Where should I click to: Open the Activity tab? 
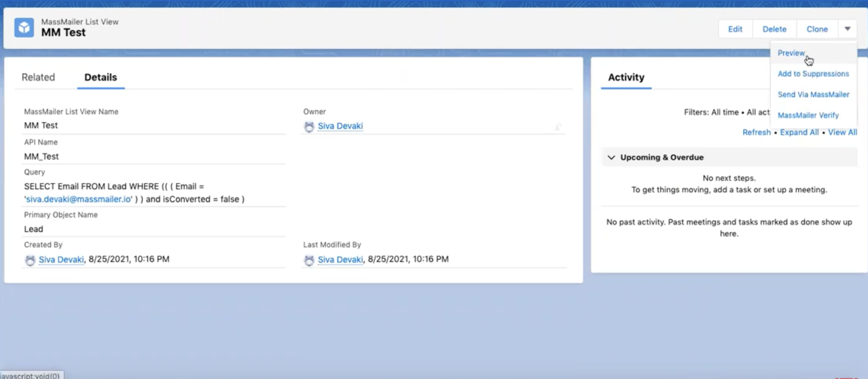pos(626,77)
